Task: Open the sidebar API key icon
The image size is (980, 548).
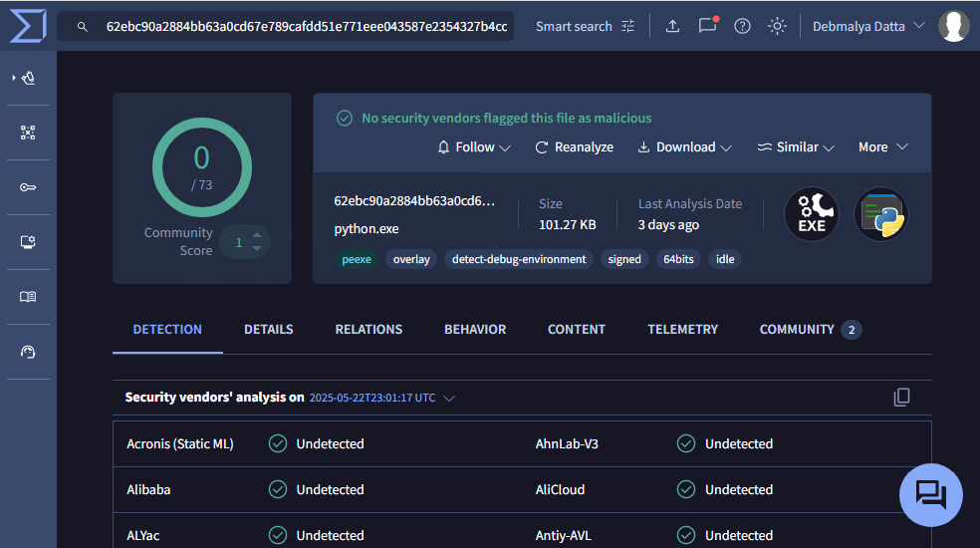Action: [x=28, y=187]
